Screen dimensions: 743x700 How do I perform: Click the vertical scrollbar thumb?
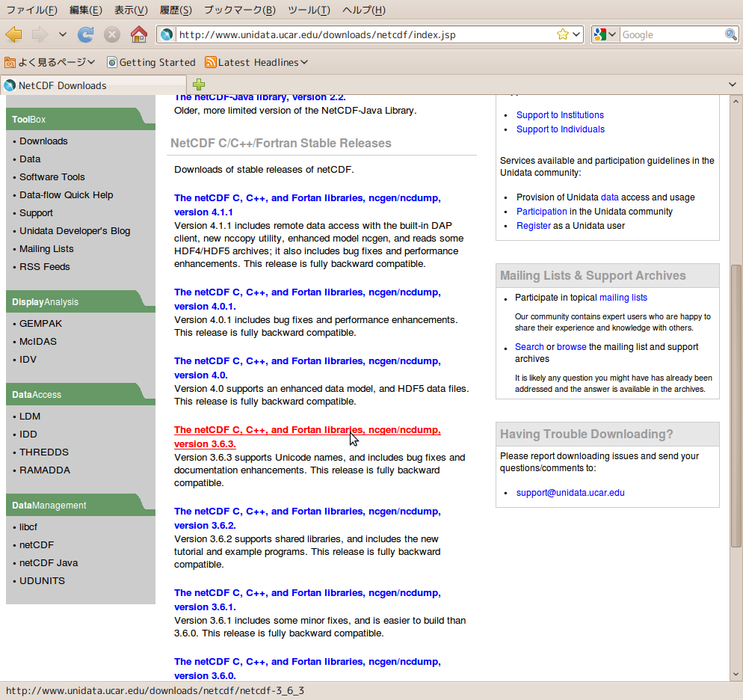pos(736,406)
